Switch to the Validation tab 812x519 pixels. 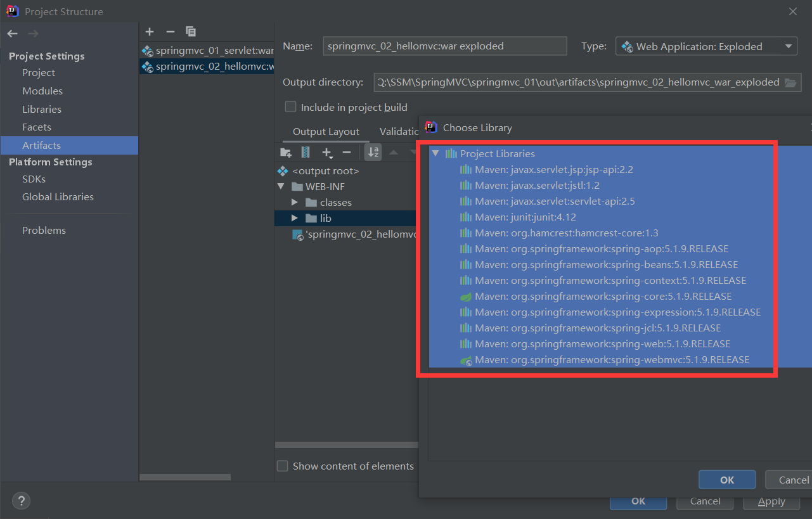pos(398,132)
